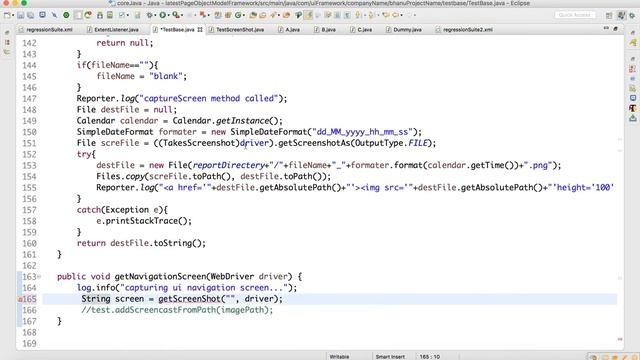
Task: Click the line number 153 in gutter
Action: [x=29, y=166]
